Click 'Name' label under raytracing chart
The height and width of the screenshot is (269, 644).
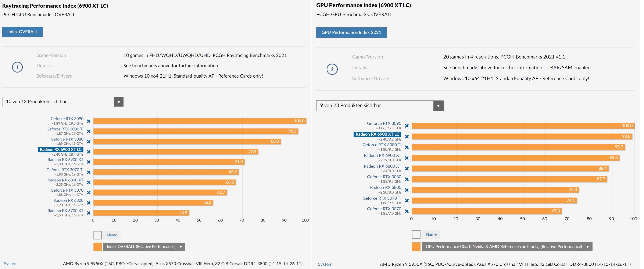pos(112,235)
